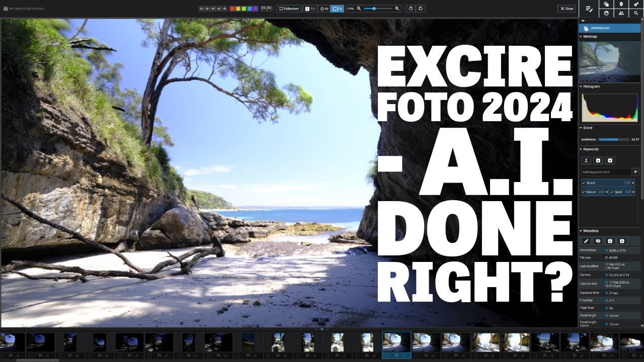This screenshot has height=362, width=644.
Task: Add keyword with the plus button
Action: pyautogui.click(x=635, y=172)
